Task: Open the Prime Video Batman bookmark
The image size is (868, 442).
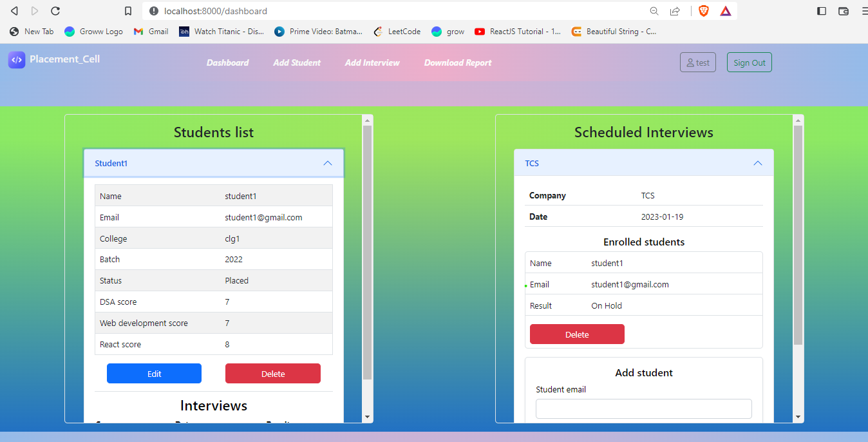Action: 318,31
